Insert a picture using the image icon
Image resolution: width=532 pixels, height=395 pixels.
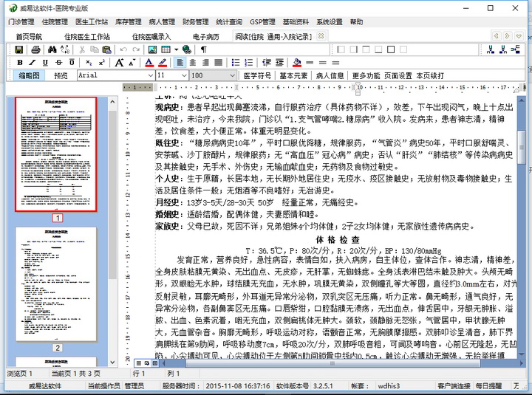point(153,50)
